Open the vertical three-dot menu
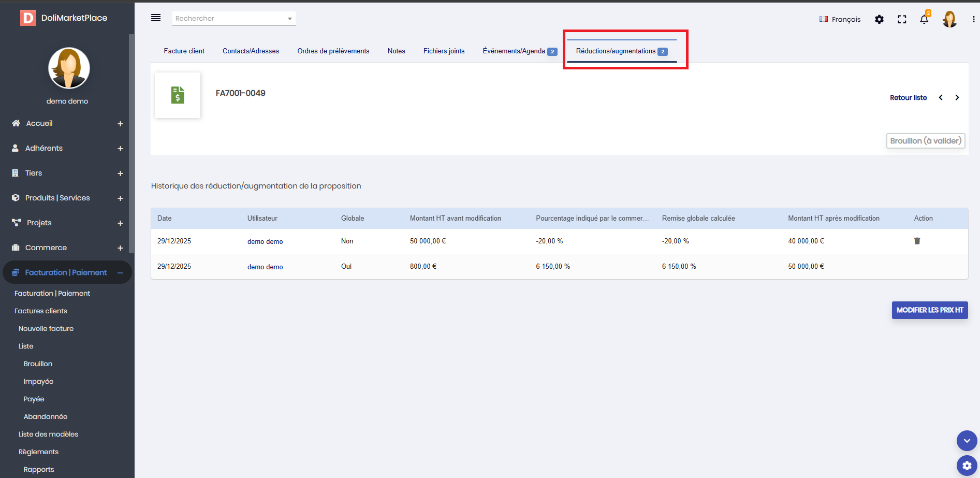Viewport: 980px width, 478px height. (973, 19)
